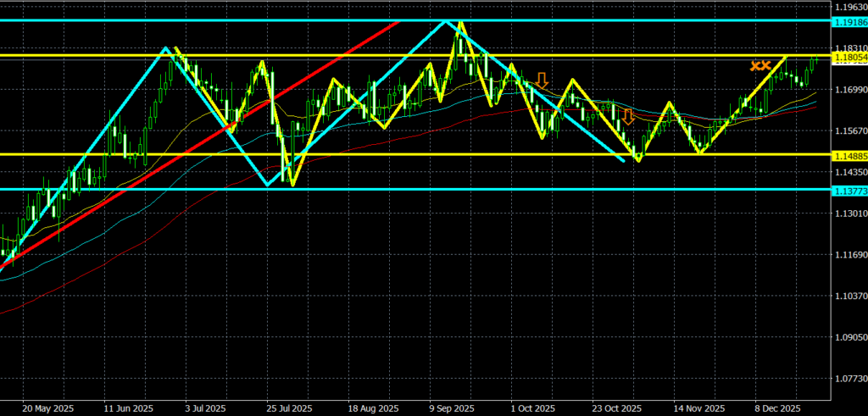
Task: Click the orange down arrow near 1 Oct
Action: tap(542, 80)
